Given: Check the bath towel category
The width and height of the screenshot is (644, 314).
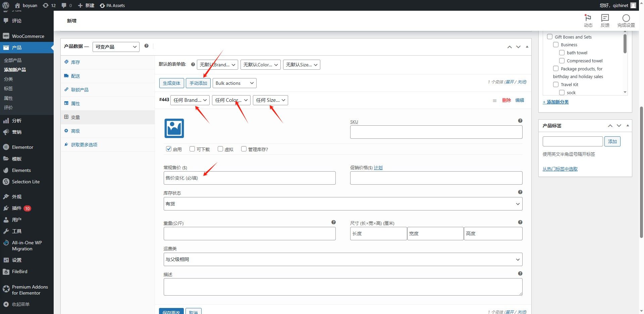Looking at the screenshot, I should coord(562,53).
